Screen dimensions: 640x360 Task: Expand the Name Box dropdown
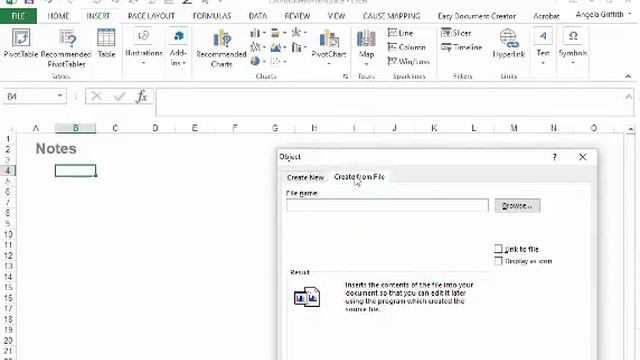coord(60,96)
